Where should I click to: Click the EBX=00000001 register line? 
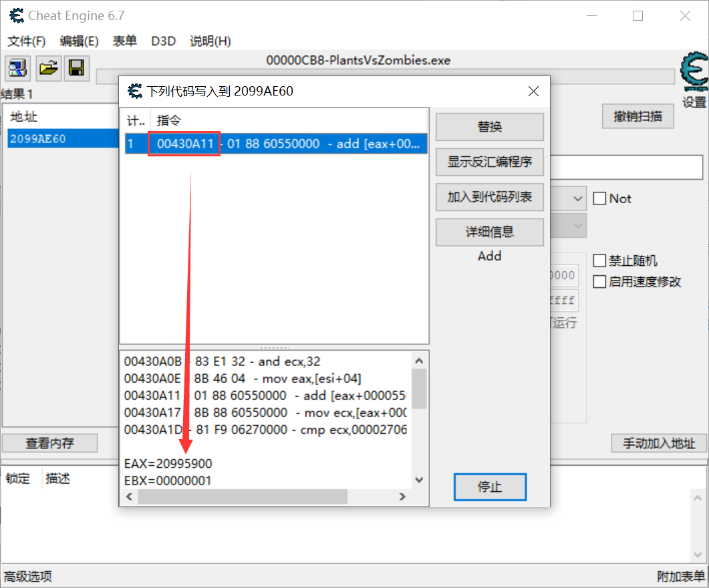168,480
